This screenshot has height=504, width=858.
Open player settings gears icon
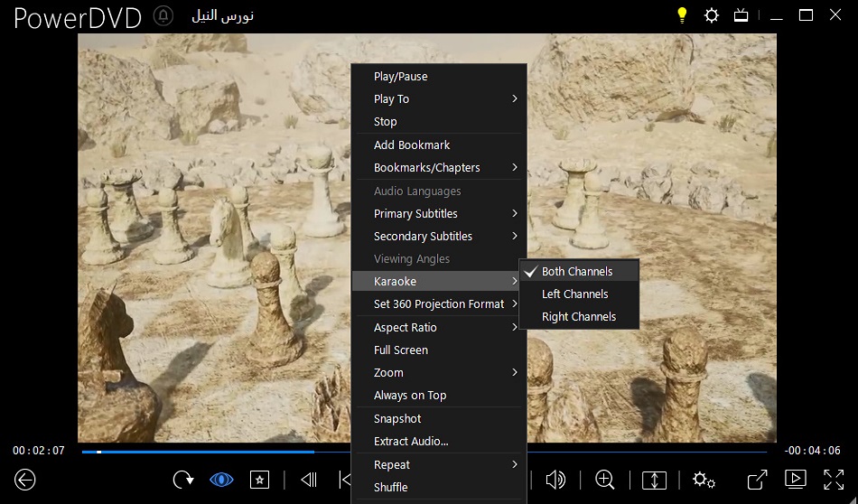point(704,480)
